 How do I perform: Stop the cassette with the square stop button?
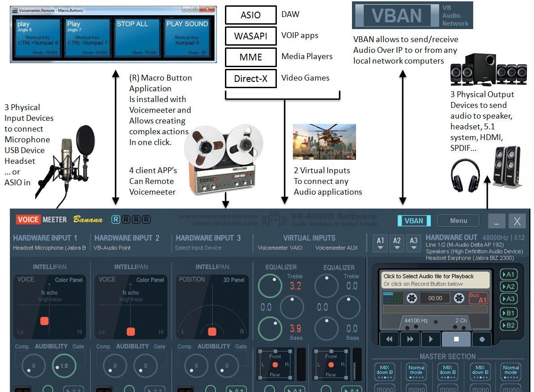pos(456,339)
